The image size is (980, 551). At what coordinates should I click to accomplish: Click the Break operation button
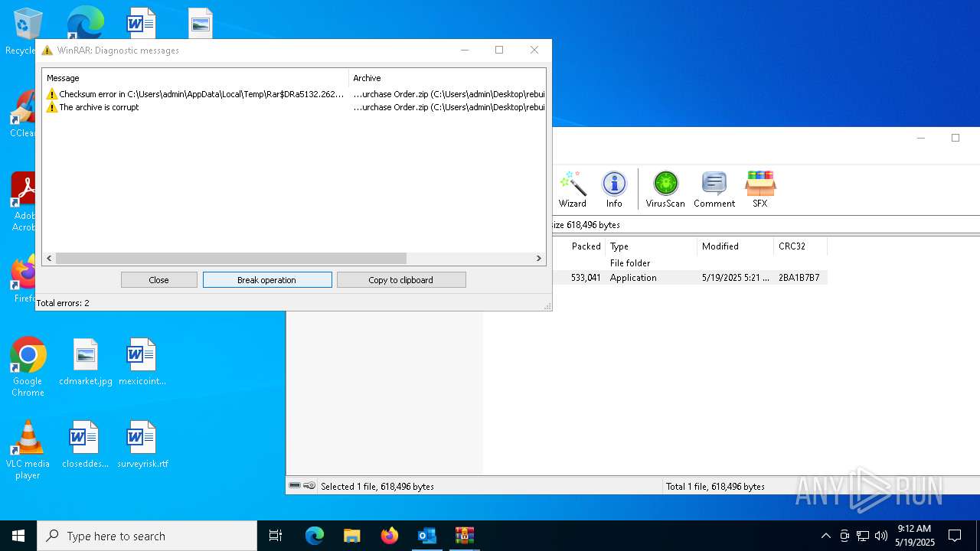coord(267,280)
